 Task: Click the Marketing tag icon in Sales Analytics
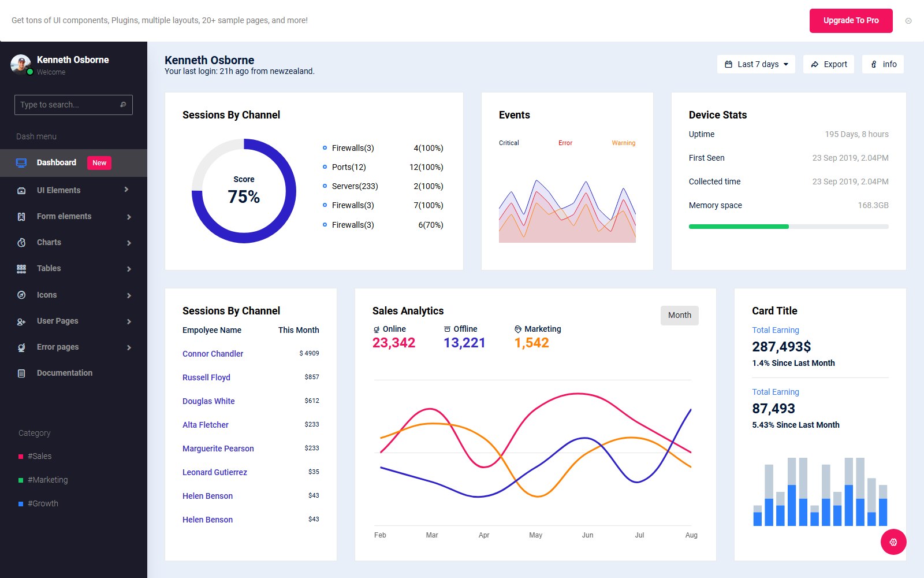tap(518, 329)
